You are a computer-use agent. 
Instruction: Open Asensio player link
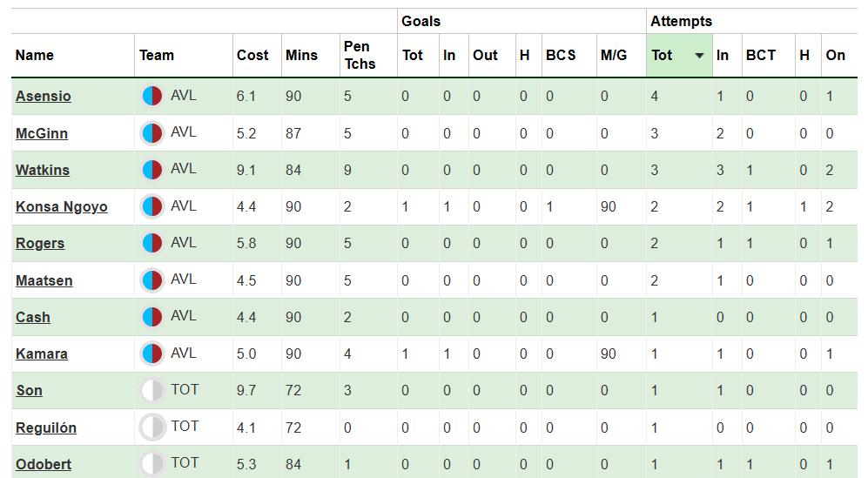coord(44,97)
